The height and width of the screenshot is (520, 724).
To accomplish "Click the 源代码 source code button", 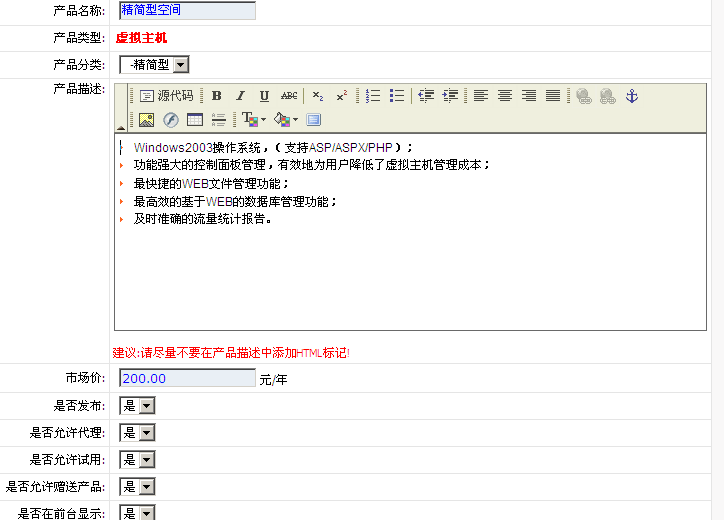I will (166, 96).
